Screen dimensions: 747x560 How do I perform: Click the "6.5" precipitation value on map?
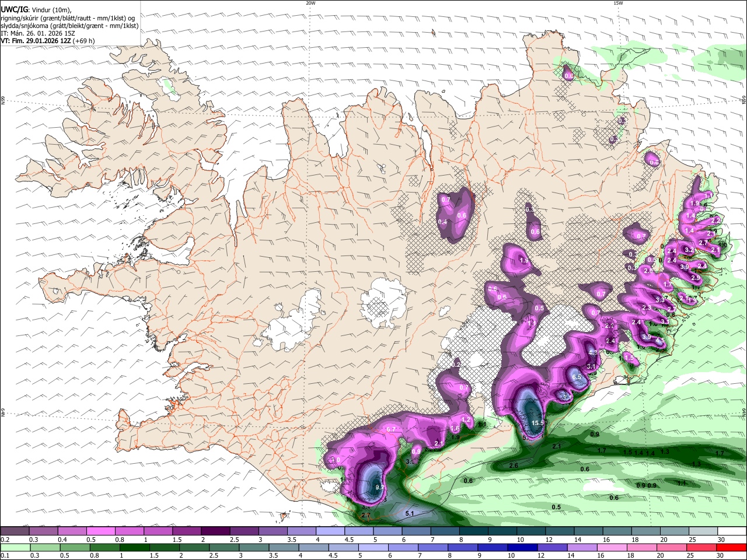577,377
